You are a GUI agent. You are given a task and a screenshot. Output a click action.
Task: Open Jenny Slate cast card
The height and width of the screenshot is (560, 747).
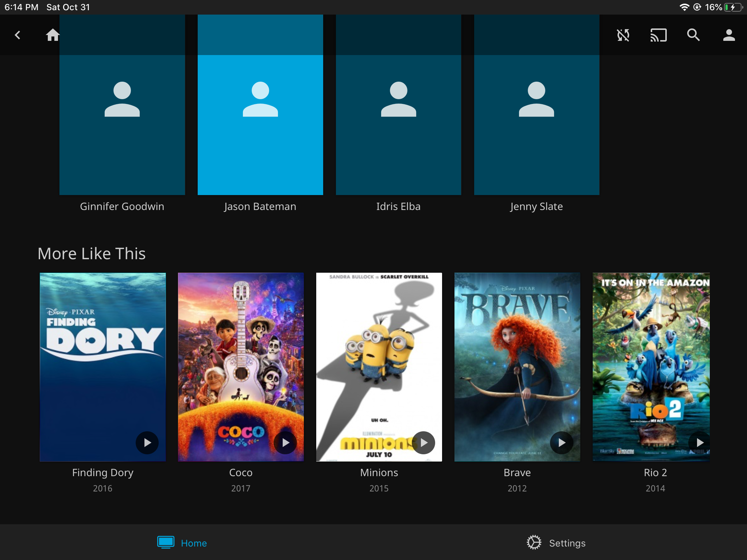click(537, 105)
